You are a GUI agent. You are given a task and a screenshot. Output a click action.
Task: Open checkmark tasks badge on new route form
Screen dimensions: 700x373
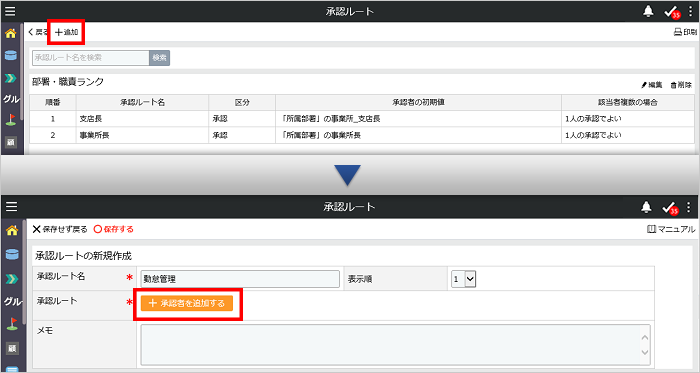click(x=670, y=208)
